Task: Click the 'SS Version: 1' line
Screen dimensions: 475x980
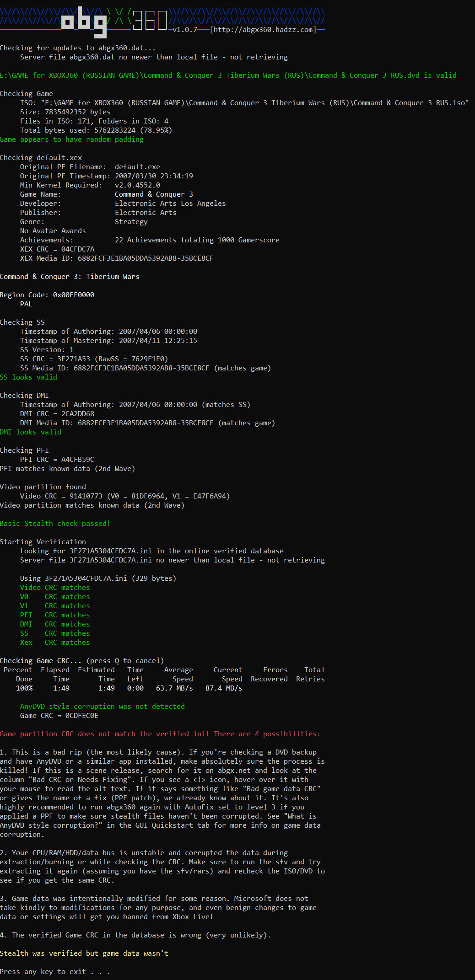Action: (47, 350)
